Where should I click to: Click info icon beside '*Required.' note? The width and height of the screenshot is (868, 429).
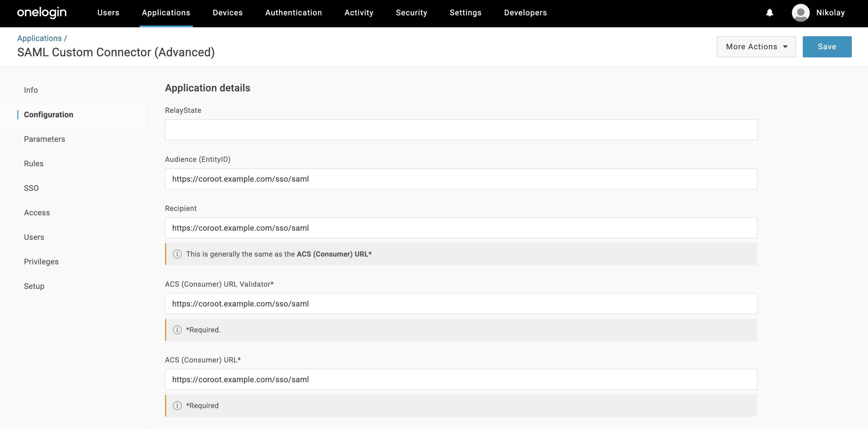(177, 330)
